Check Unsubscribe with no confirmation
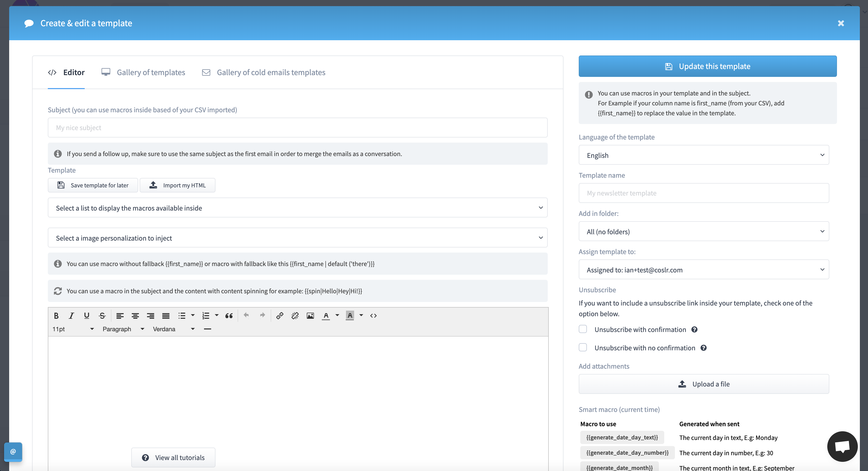The width and height of the screenshot is (868, 471). (x=583, y=347)
